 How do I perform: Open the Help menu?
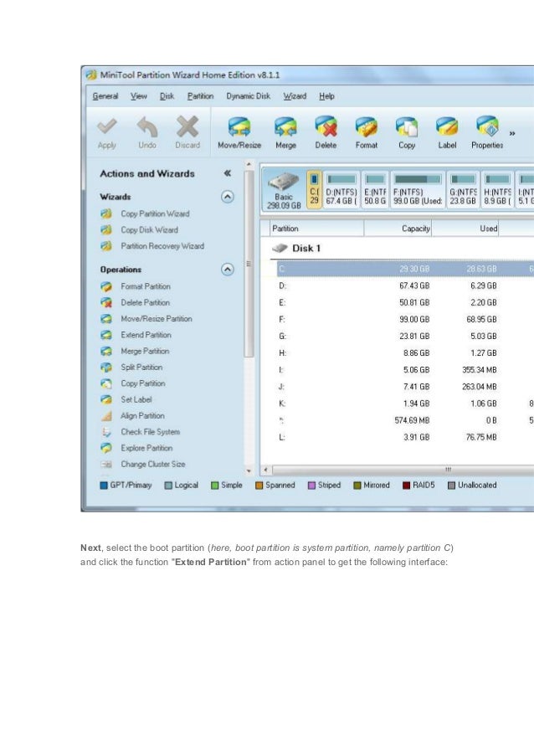pyautogui.click(x=326, y=96)
